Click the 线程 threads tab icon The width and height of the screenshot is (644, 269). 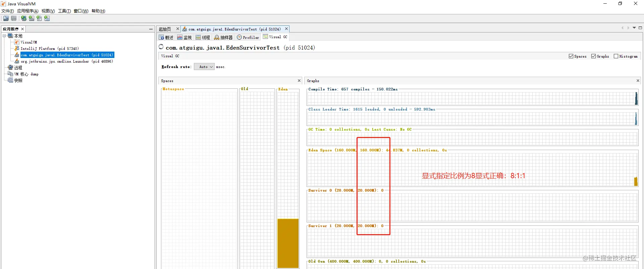(x=198, y=37)
